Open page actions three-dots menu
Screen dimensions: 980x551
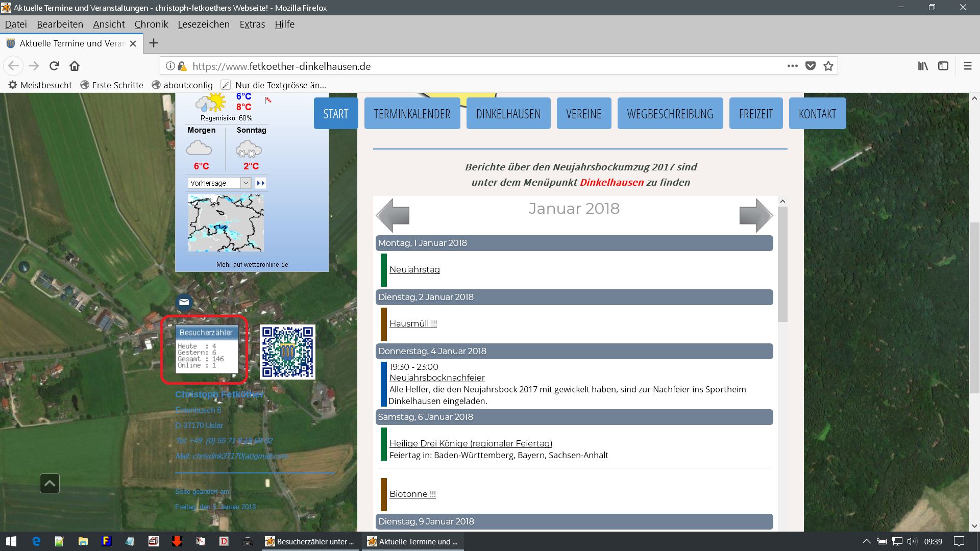[792, 66]
